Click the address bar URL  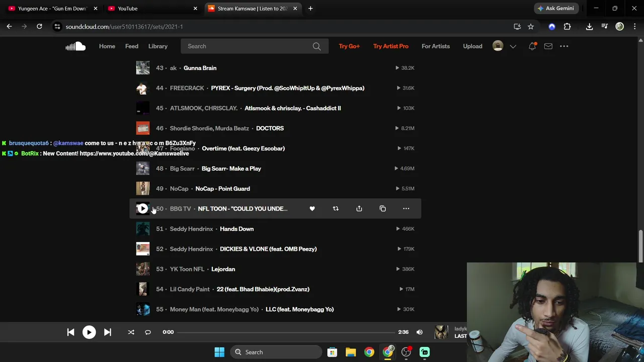coord(124,27)
